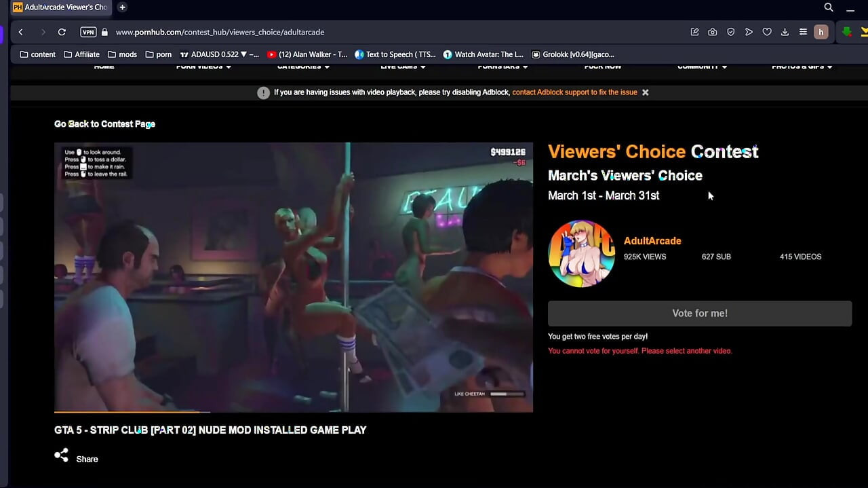Click the browser forward arrow

coord(43,32)
